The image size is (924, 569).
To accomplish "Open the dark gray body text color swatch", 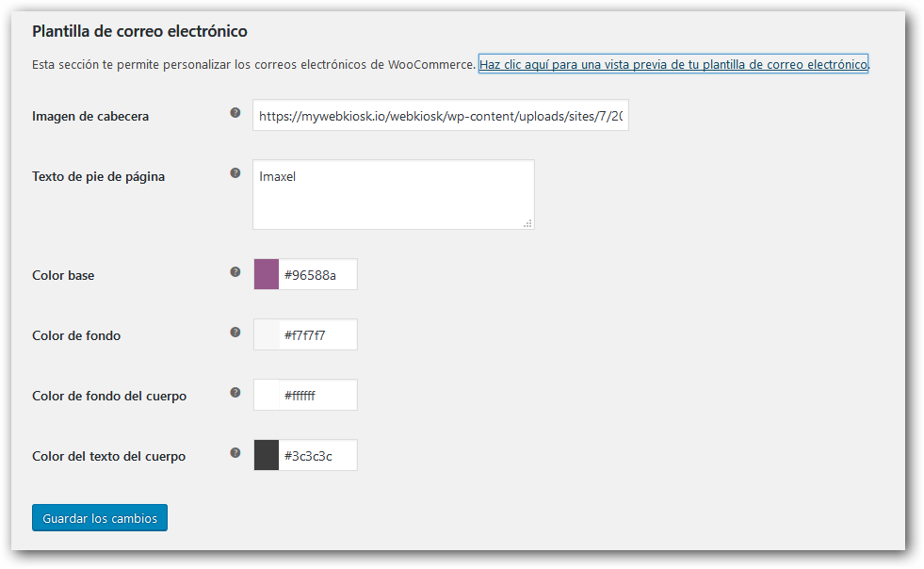I will tap(267, 455).
